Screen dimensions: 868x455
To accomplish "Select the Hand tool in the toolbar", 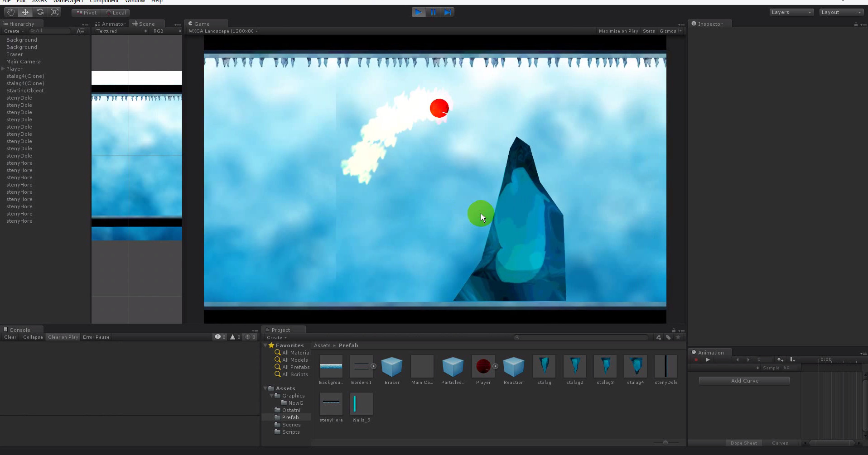I will [x=10, y=12].
